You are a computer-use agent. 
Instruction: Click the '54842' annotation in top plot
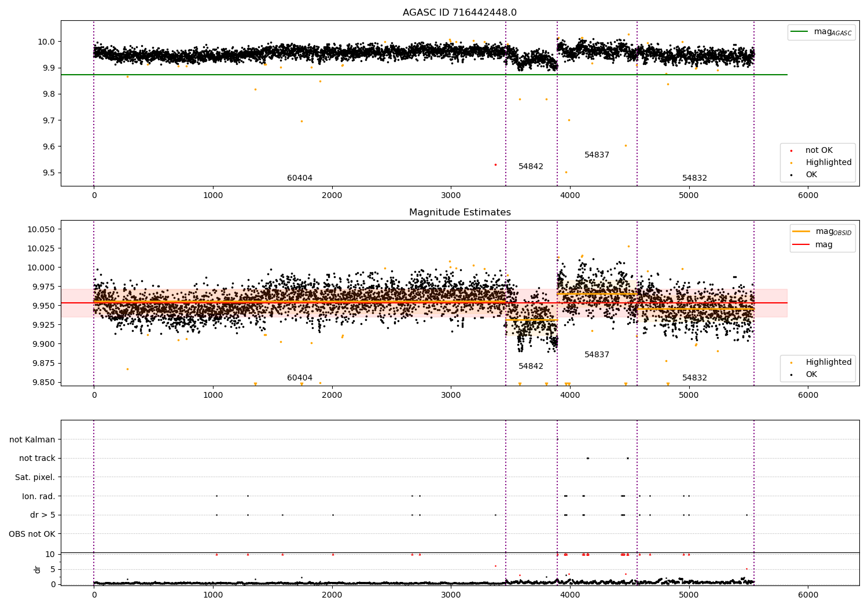(x=531, y=167)
